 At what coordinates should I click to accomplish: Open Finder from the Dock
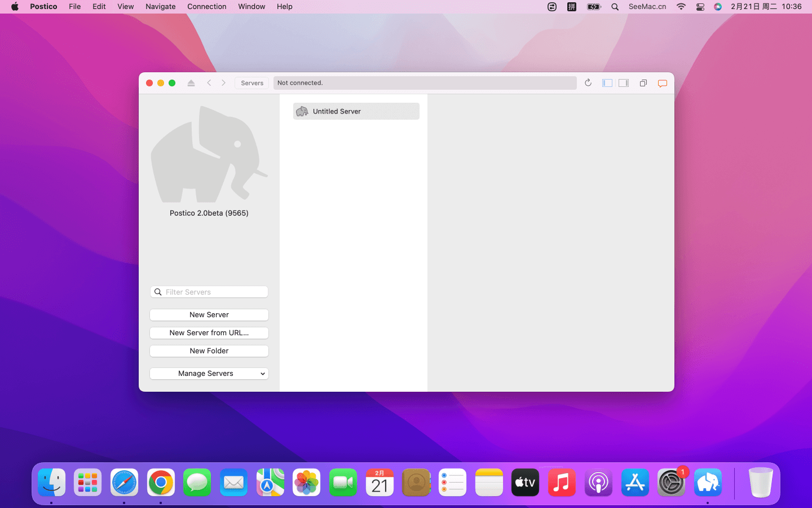52,483
